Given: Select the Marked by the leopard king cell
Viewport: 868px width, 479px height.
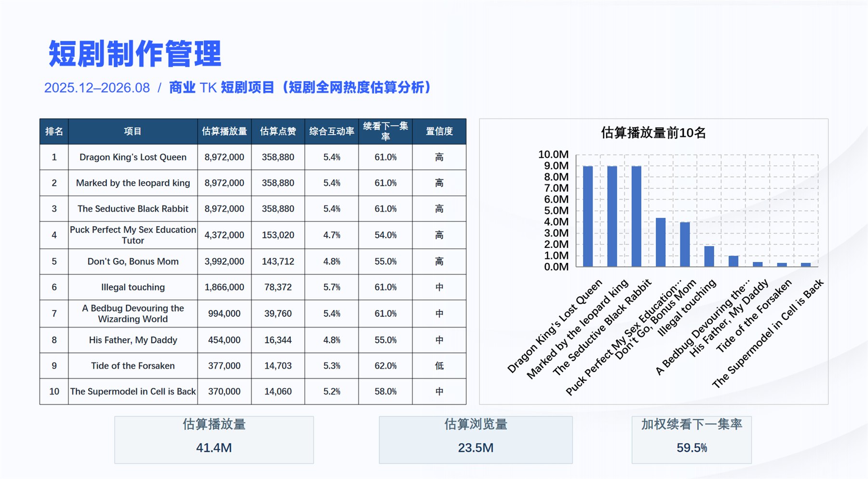Looking at the screenshot, I should [x=133, y=183].
